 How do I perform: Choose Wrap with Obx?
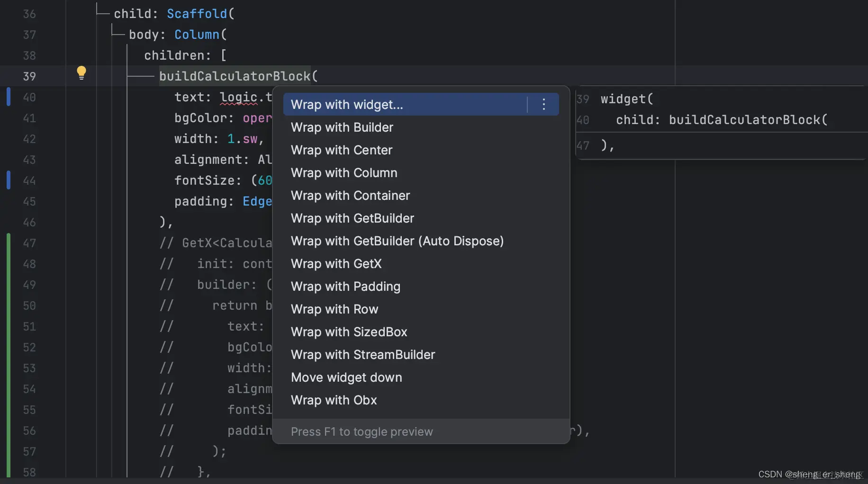[x=334, y=400]
